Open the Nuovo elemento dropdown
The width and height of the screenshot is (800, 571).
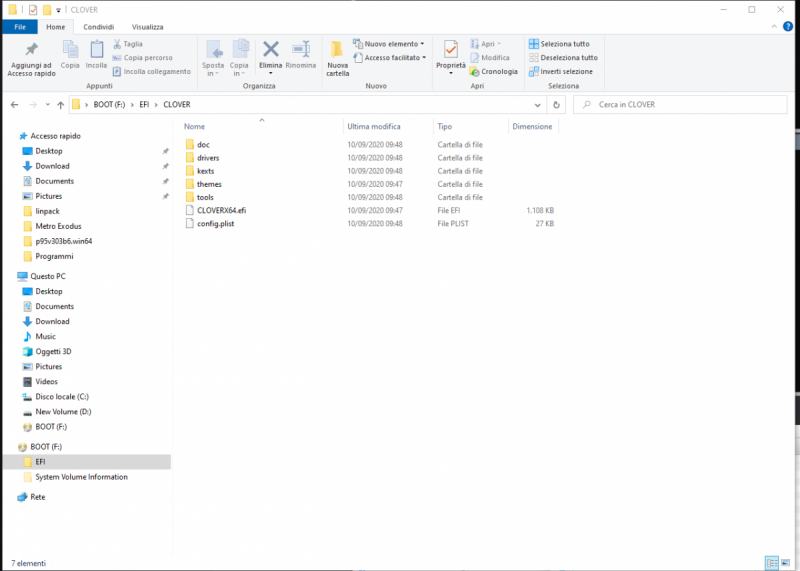(389, 44)
